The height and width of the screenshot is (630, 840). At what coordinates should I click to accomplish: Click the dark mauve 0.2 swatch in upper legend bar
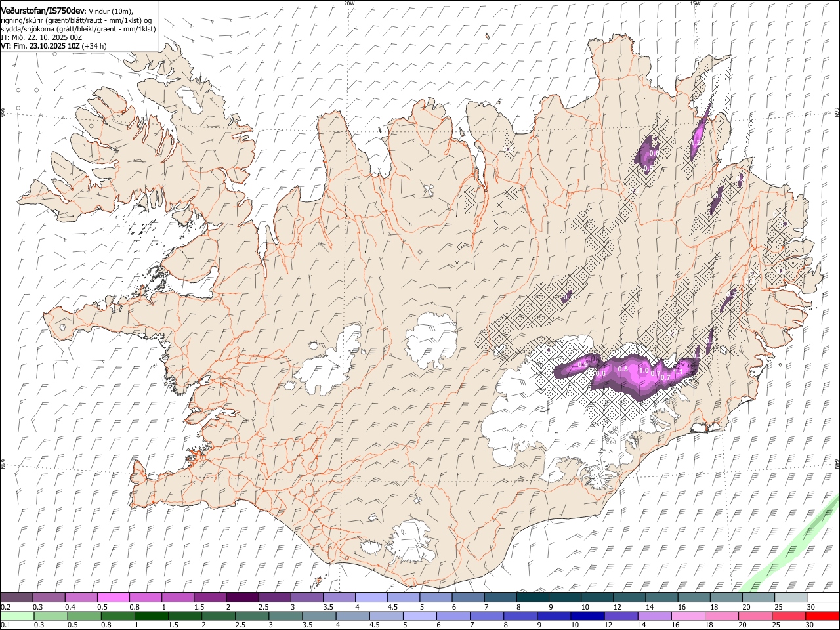click(x=16, y=598)
